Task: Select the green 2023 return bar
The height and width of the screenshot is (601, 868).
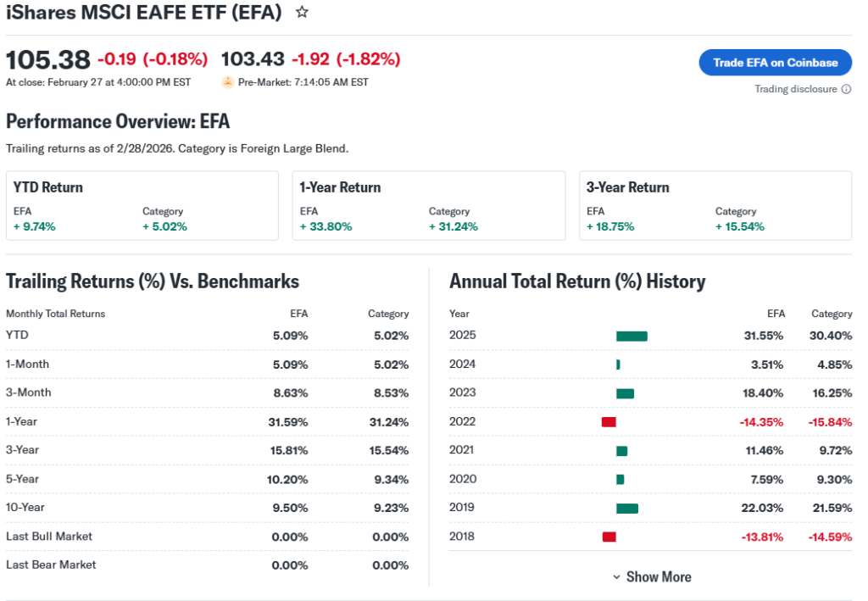Action: 625,393
